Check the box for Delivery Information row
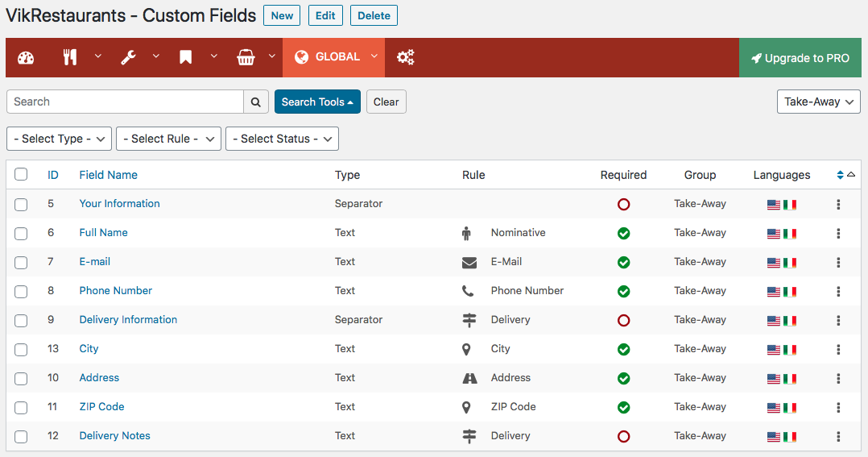 click(21, 320)
